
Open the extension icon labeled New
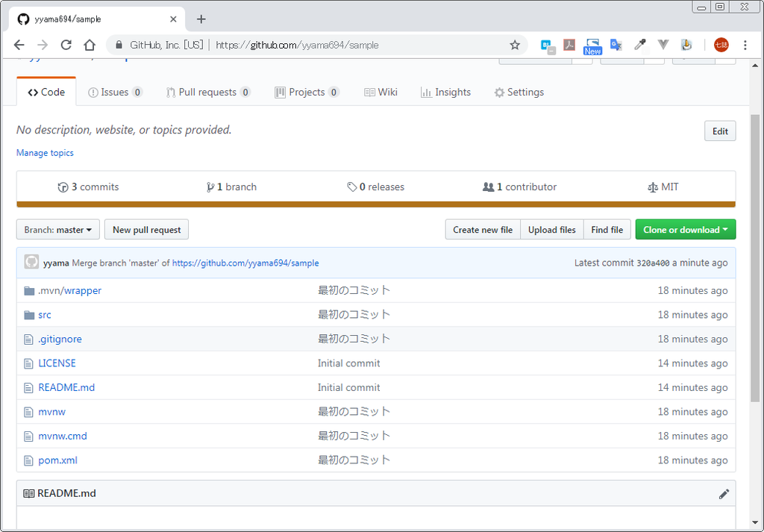point(592,46)
